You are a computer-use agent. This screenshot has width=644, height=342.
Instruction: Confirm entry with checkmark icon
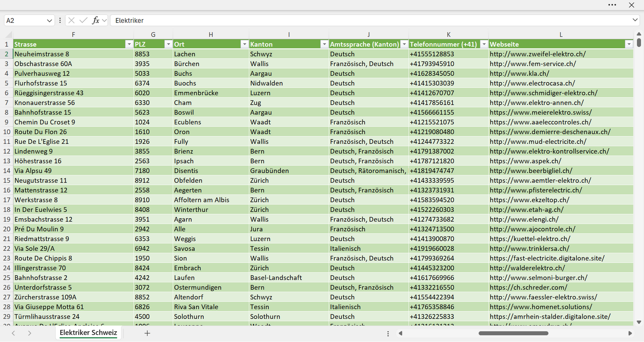[x=83, y=20]
